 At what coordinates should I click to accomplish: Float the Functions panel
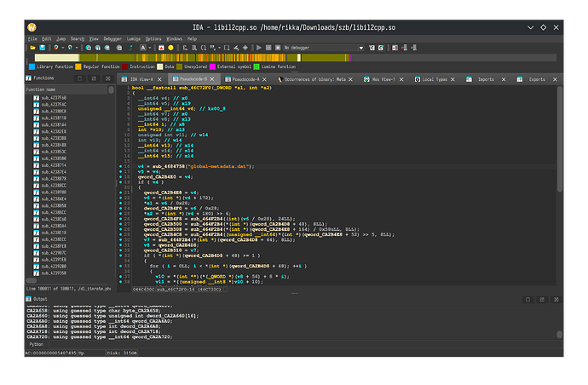pos(94,78)
